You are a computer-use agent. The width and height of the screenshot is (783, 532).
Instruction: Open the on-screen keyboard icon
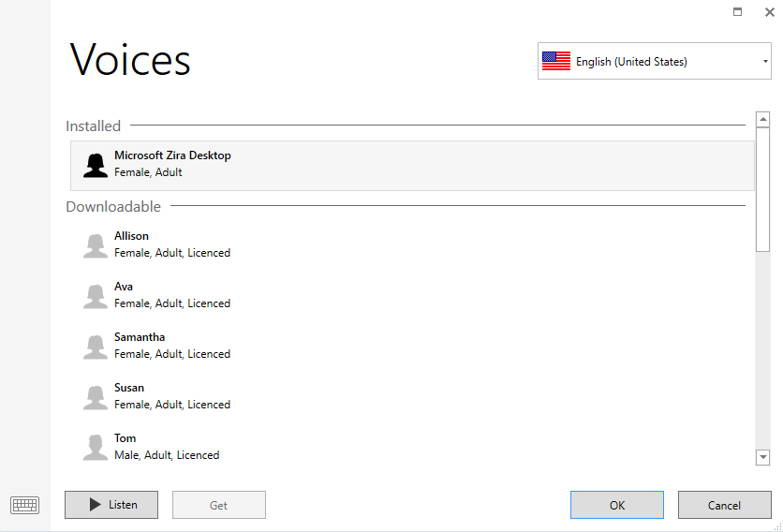24,505
